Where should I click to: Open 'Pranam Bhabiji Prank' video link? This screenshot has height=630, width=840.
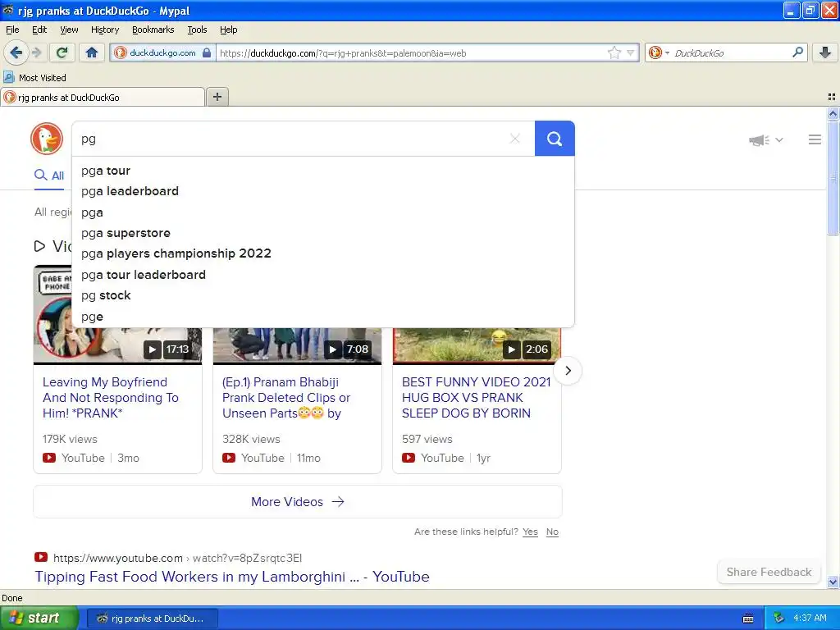coord(286,398)
